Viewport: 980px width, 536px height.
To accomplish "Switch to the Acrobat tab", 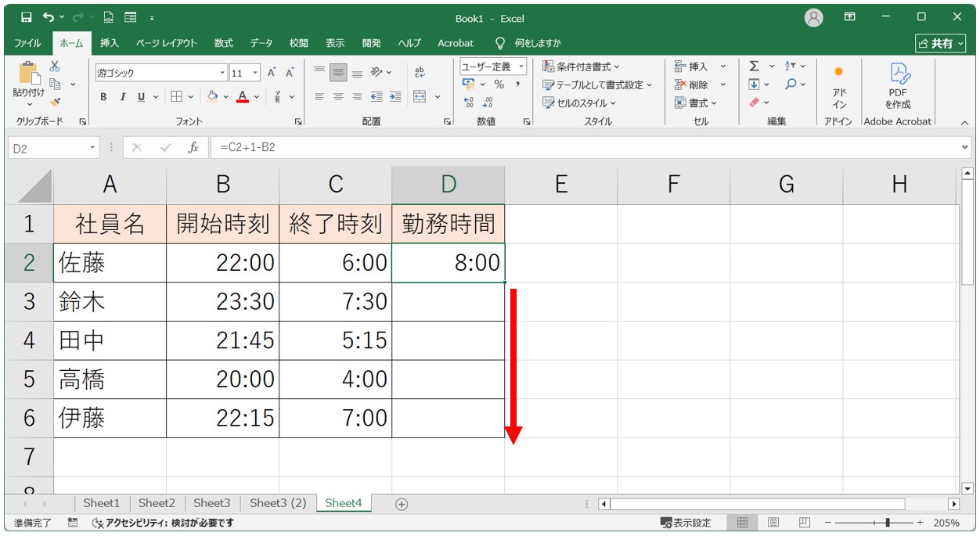I will 456,43.
